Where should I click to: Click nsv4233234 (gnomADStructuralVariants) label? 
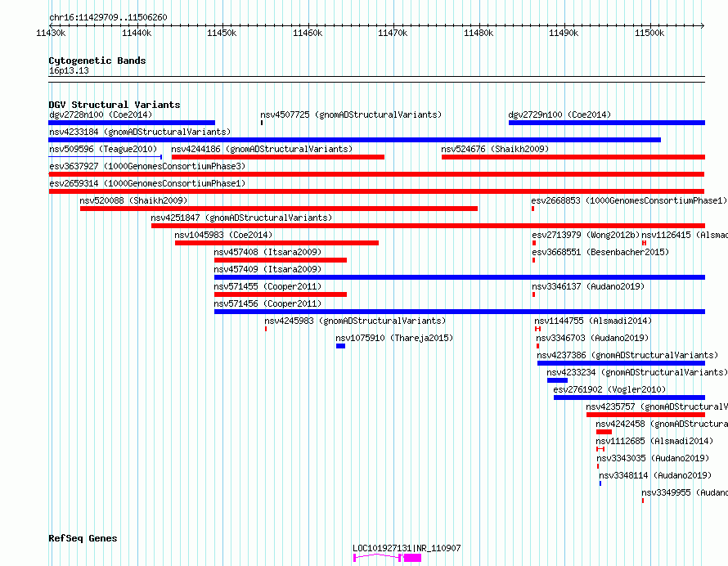tap(637, 372)
